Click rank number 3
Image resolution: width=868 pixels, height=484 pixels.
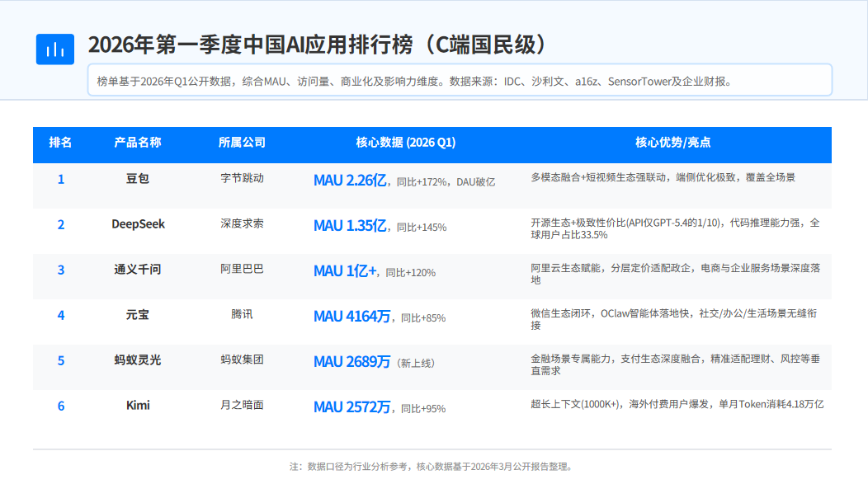click(61, 270)
